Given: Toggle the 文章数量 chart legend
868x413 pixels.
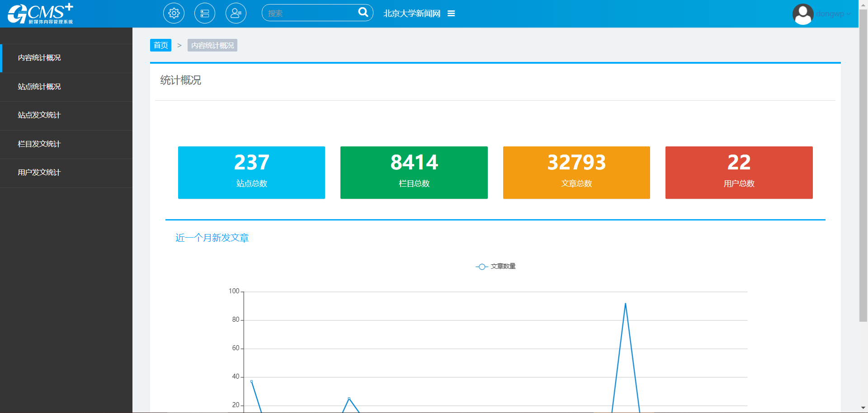Looking at the screenshot, I should coord(496,267).
